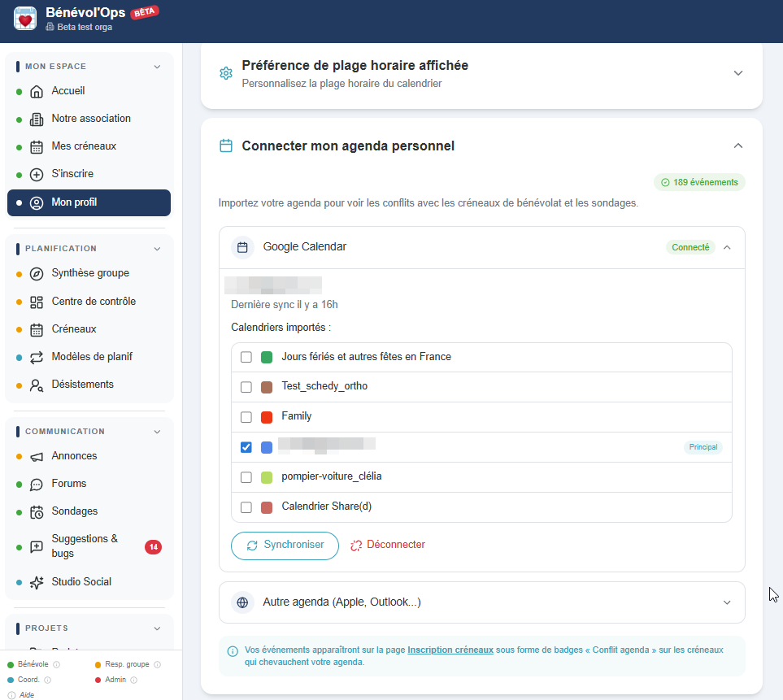Image resolution: width=783 pixels, height=700 pixels.
Task: Expand Préférence de plage horaire affichée panel chevron
Action: point(738,73)
